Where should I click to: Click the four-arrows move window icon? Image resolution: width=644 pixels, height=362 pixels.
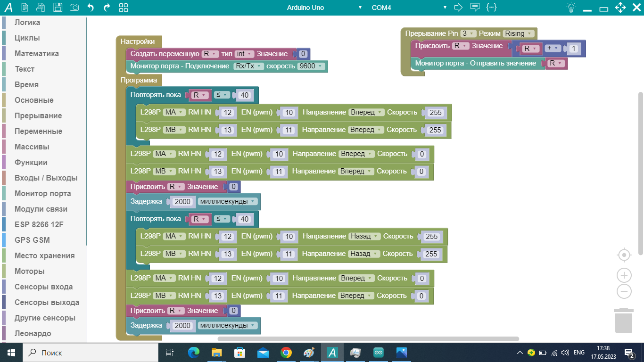coord(621,8)
